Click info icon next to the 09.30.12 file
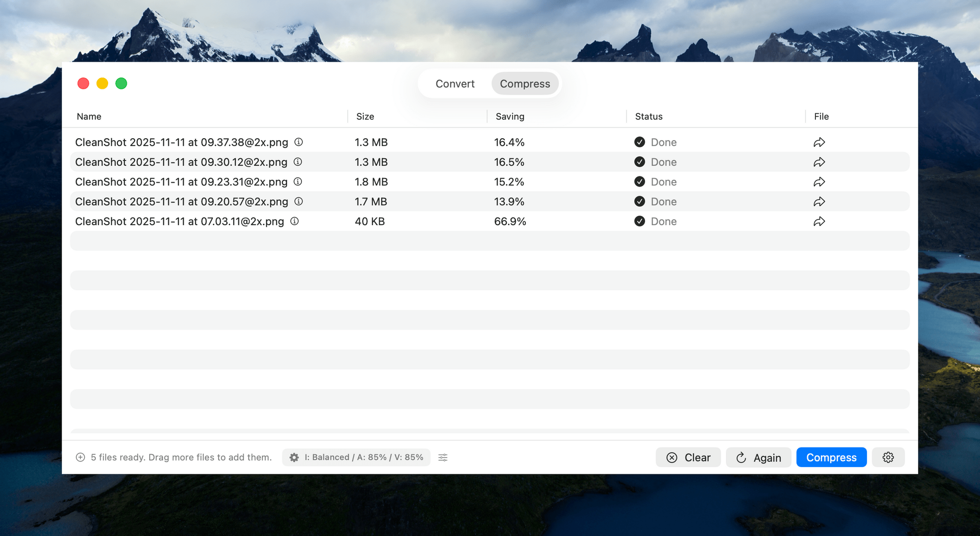The image size is (980, 536). click(298, 162)
